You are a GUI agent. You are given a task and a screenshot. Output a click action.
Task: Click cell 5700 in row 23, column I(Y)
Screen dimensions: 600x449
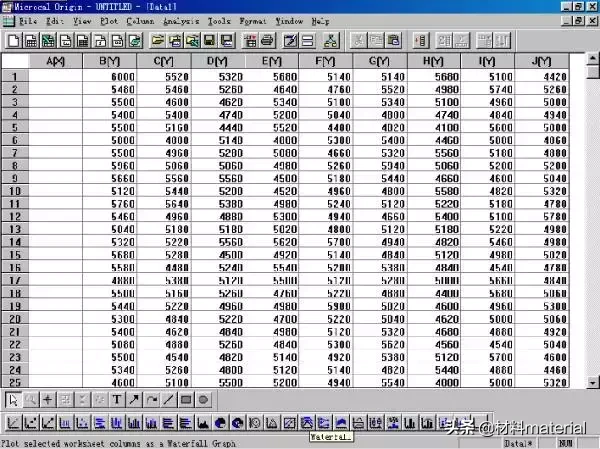488,357
